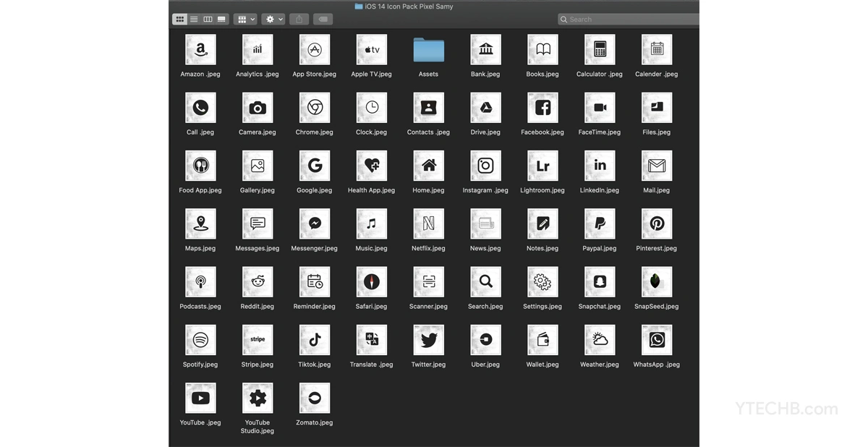Click the FaceTime.jpeg icon

pyautogui.click(x=600, y=108)
